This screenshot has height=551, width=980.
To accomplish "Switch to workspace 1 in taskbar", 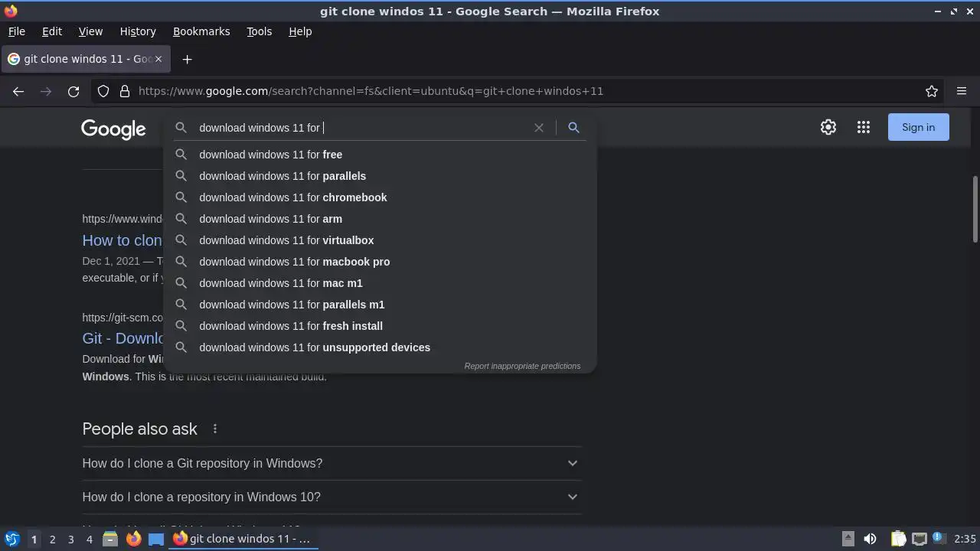I will [34, 539].
